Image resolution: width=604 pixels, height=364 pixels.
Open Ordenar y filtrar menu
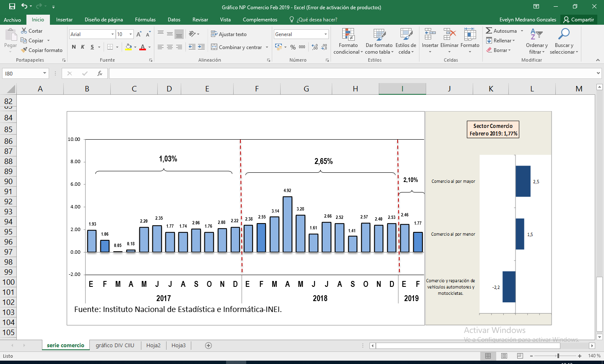pos(536,41)
